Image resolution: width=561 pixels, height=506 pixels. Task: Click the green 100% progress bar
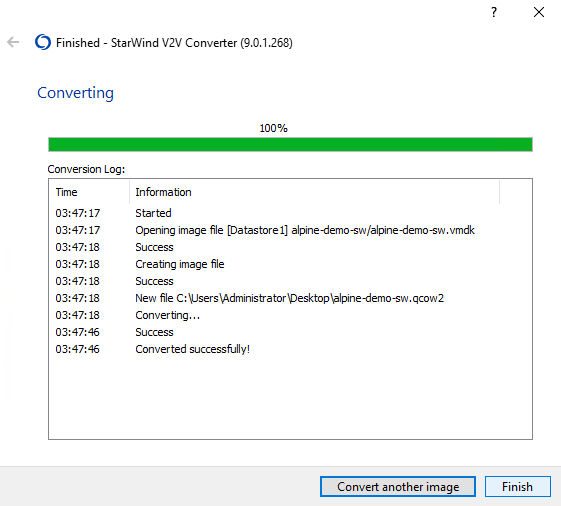coord(291,145)
